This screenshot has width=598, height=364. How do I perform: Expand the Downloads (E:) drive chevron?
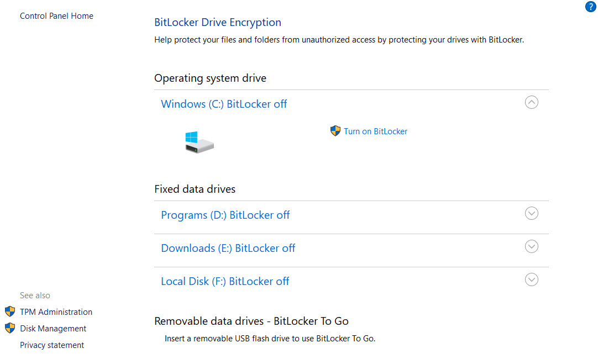coord(531,246)
